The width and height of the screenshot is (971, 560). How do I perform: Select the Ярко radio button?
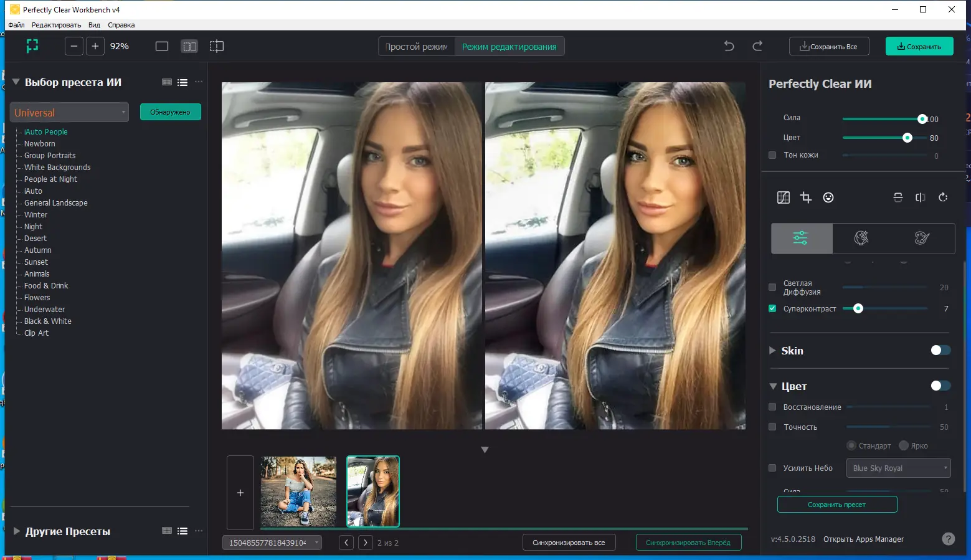pyautogui.click(x=904, y=445)
